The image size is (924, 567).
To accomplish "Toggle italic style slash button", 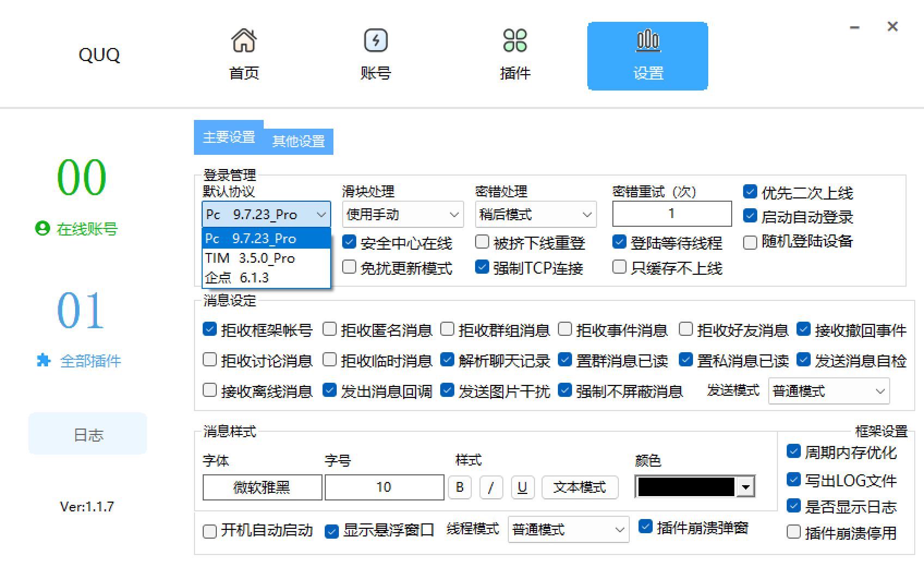I will (491, 487).
